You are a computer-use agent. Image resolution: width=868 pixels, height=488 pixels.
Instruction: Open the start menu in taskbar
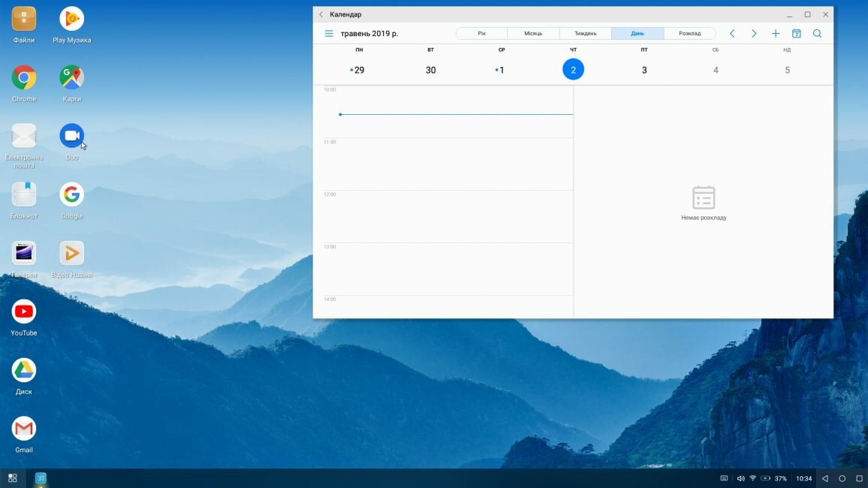pyautogui.click(x=12, y=478)
